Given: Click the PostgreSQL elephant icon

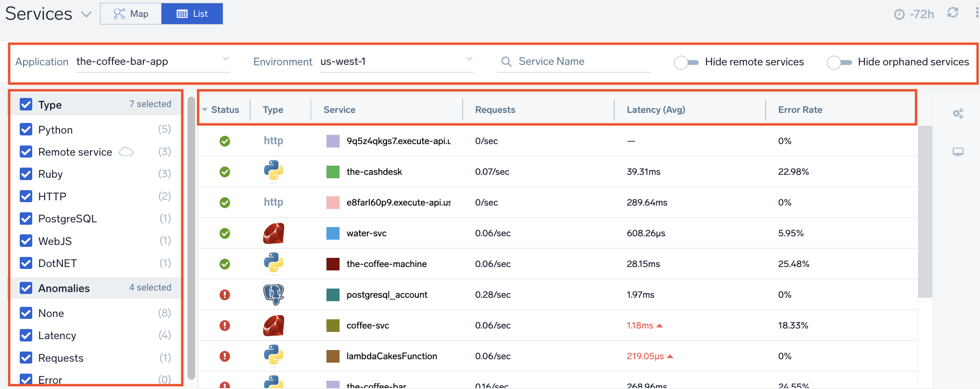Looking at the screenshot, I should tap(274, 294).
